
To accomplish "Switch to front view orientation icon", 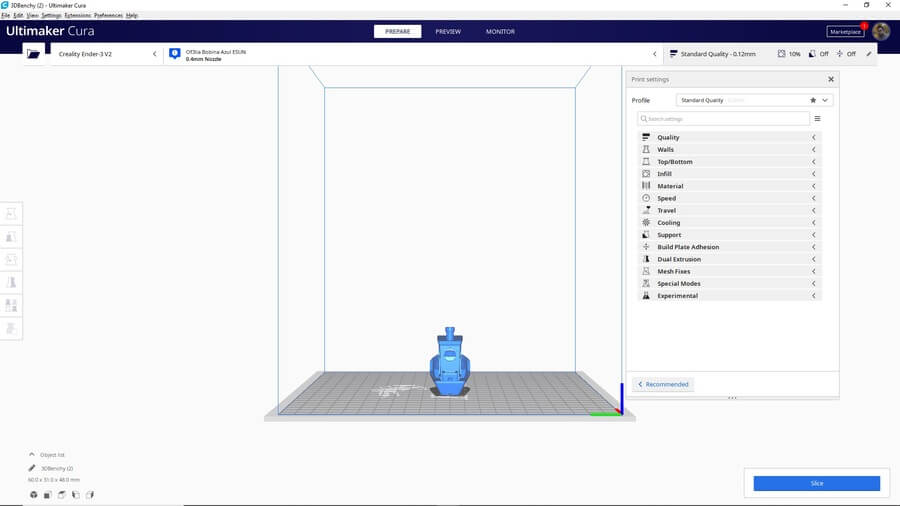I will tap(47, 495).
